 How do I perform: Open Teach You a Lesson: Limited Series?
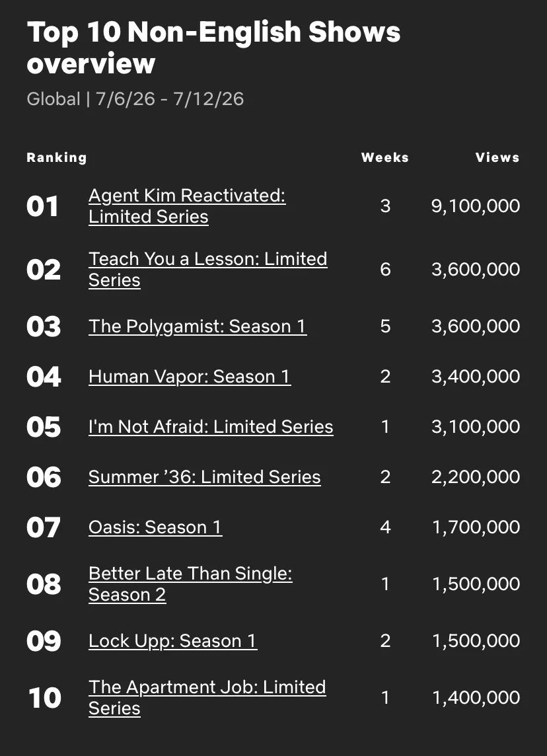207,269
